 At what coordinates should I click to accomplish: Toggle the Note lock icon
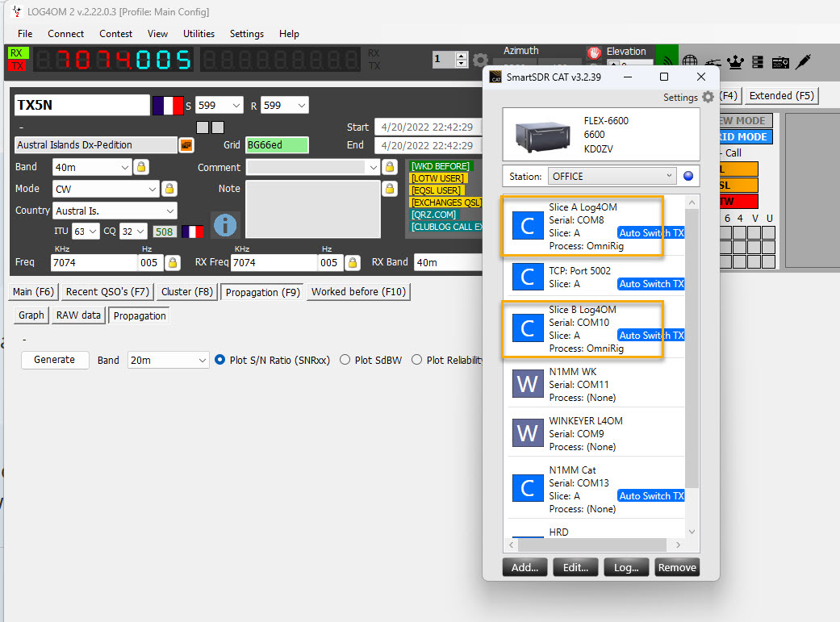coord(390,189)
